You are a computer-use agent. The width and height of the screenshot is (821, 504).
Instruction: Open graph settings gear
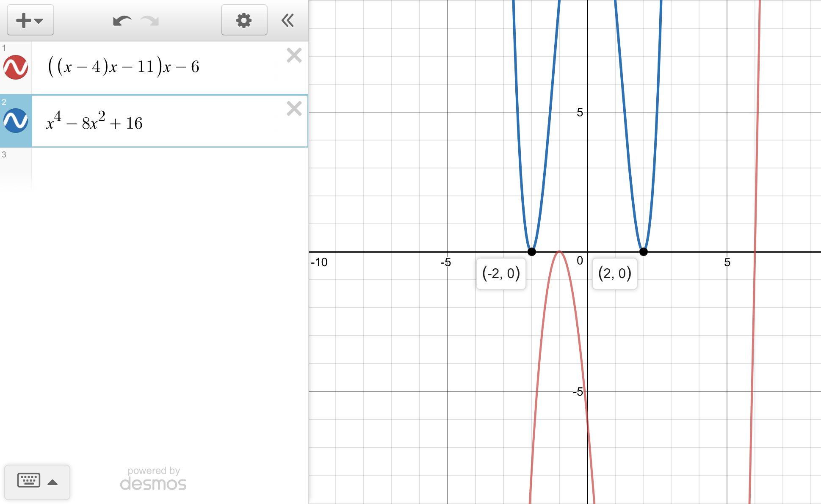(x=244, y=20)
